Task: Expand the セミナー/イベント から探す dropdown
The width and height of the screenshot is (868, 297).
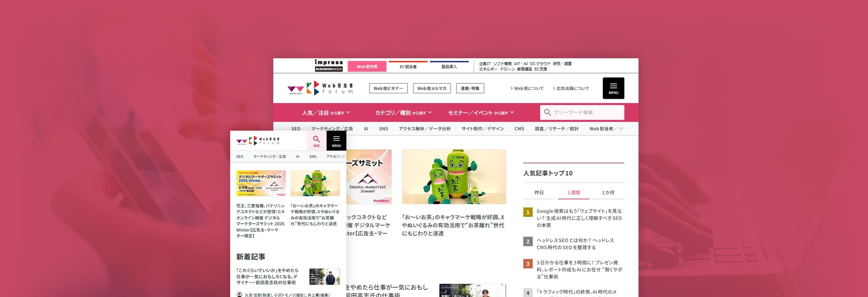Action: click(480, 113)
